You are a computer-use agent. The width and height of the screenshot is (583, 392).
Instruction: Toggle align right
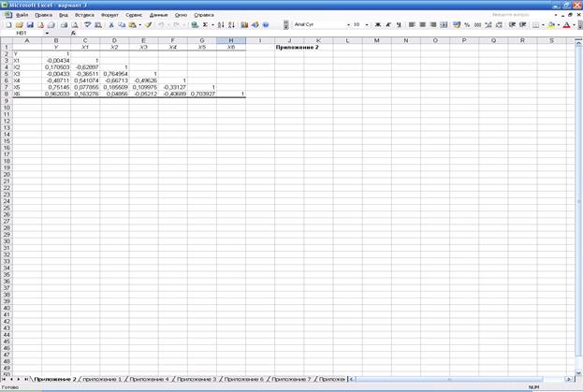pos(432,24)
